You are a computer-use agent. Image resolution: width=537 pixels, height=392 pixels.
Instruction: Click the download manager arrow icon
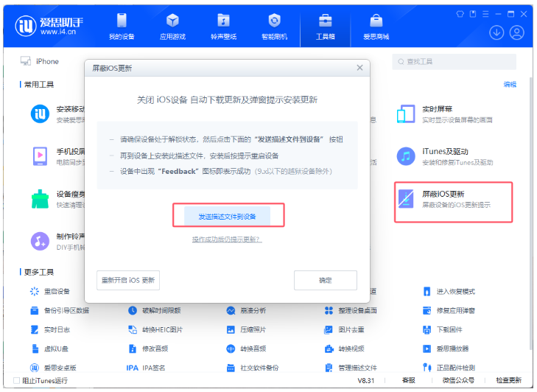(x=496, y=33)
